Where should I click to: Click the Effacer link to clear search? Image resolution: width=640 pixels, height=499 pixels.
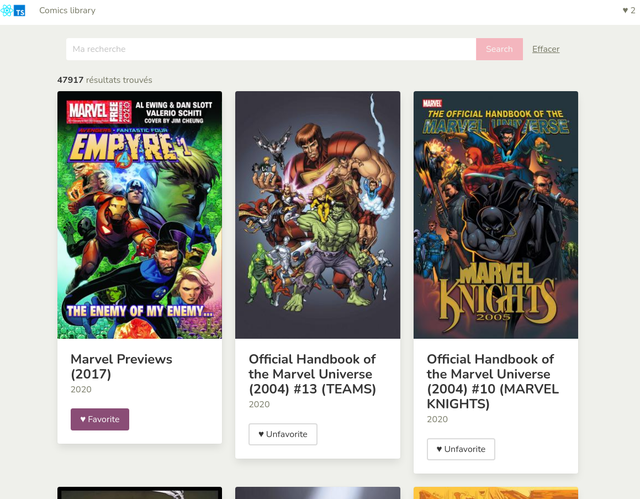[546, 49]
